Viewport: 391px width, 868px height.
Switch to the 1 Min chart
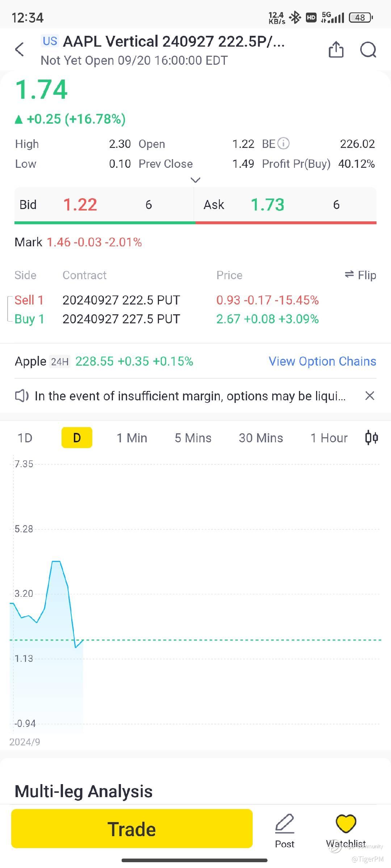[x=132, y=438]
